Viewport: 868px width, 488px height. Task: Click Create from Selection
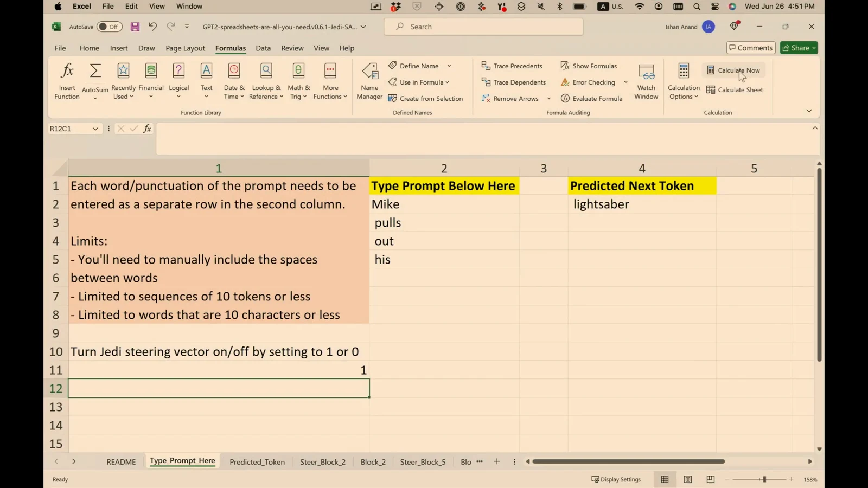point(426,98)
